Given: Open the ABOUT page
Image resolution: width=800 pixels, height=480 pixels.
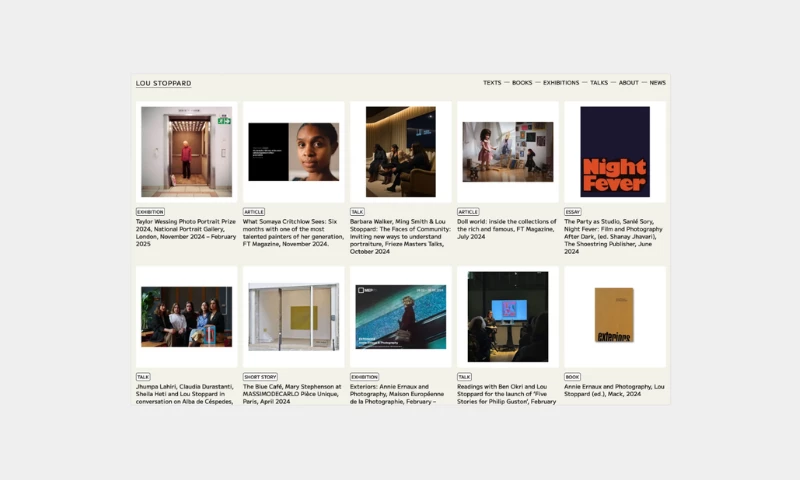Looking at the screenshot, I should (x=628, y=83).
